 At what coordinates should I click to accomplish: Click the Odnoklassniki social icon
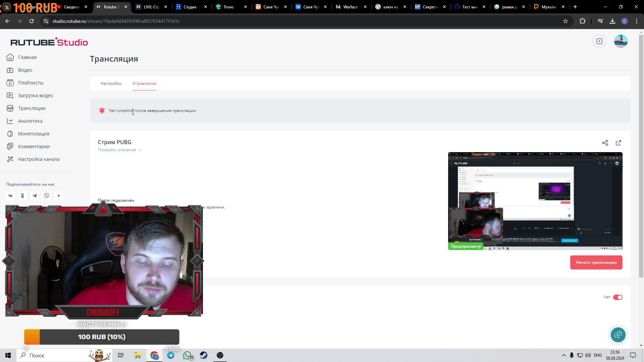tap(22, 196)
